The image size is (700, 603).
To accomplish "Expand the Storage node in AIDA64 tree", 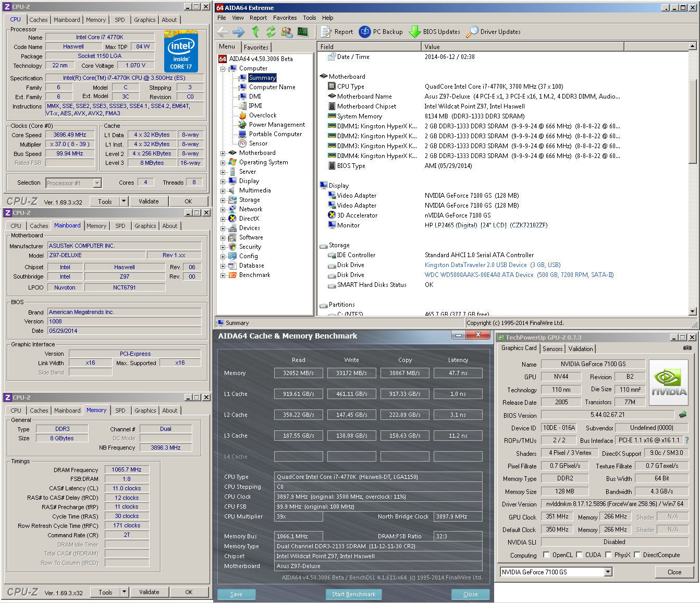I will pos(223,200).
